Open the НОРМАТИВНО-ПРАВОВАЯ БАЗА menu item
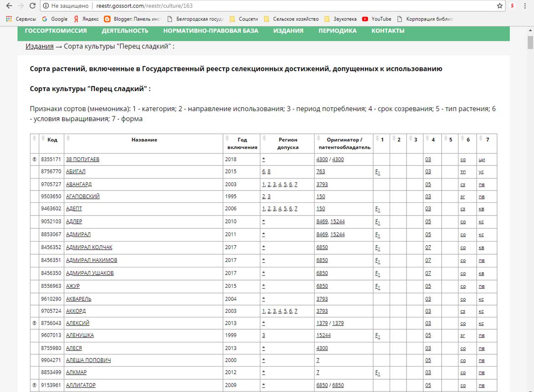 (211, 30)
